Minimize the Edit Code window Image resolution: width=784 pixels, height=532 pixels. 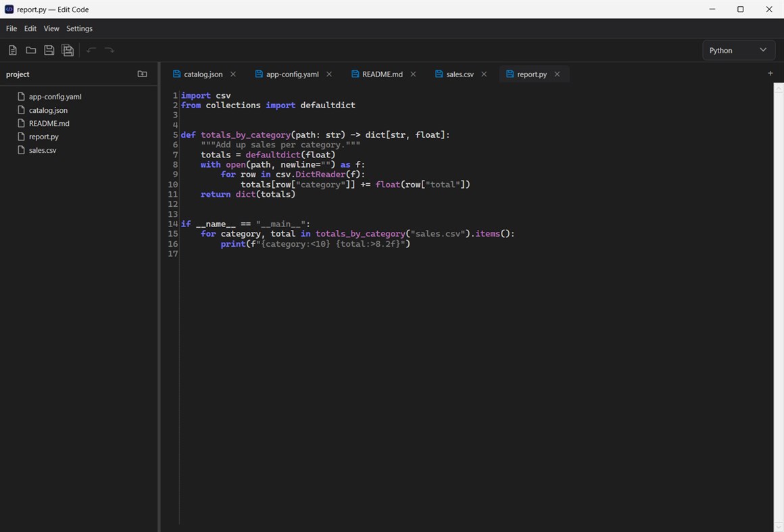tap(712, 9)
